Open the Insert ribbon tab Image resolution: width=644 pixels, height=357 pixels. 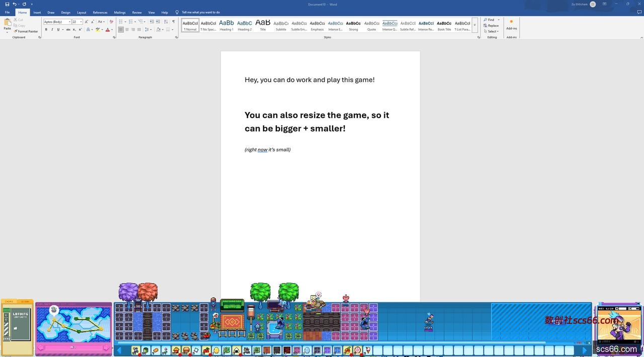coord(37,13)
